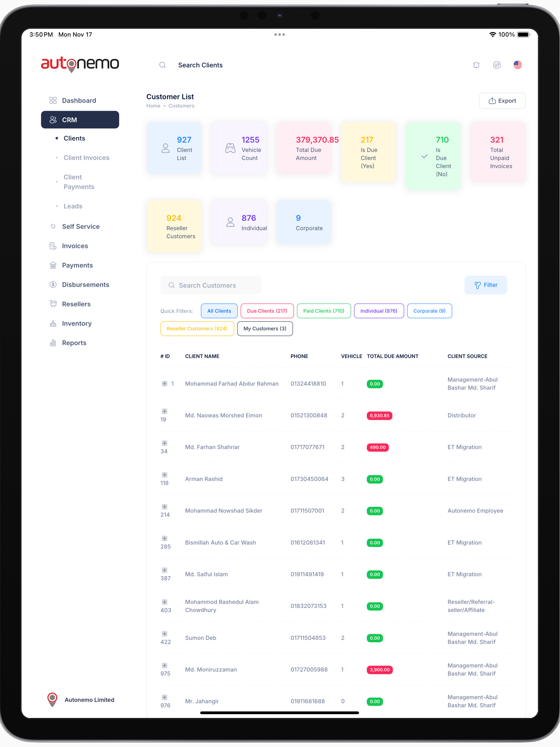This screenshot has width=560, height=747.
Task: Click the Self Service icon
Action: coord(53,226)
